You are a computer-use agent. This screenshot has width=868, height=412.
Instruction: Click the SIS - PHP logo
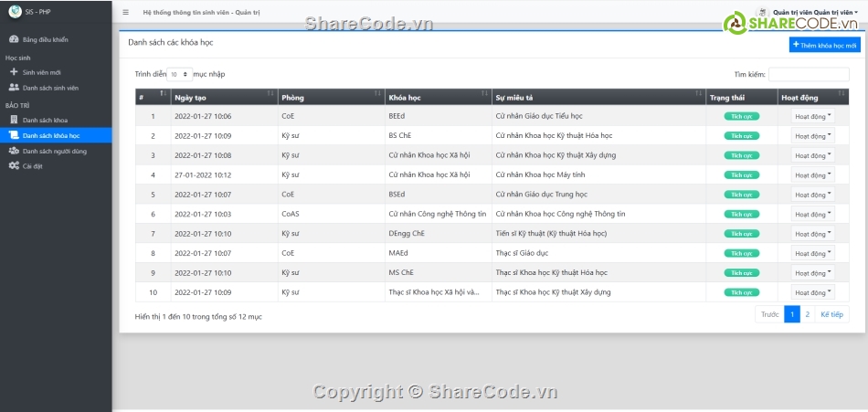tap(14, 12)
